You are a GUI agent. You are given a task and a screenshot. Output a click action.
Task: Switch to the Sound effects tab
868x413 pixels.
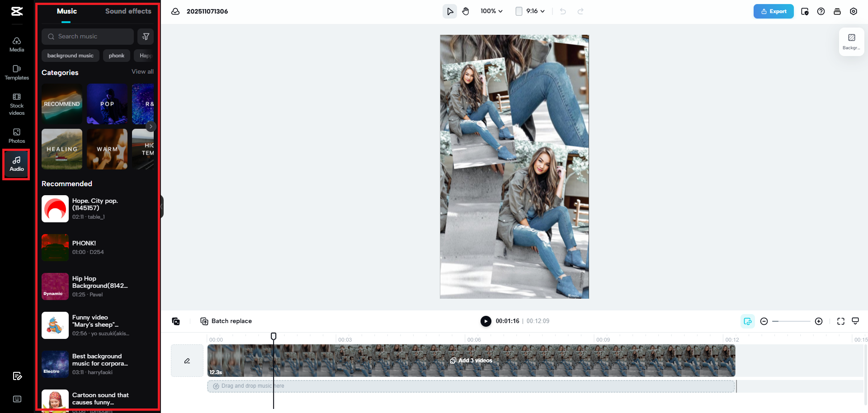(128, 11)
